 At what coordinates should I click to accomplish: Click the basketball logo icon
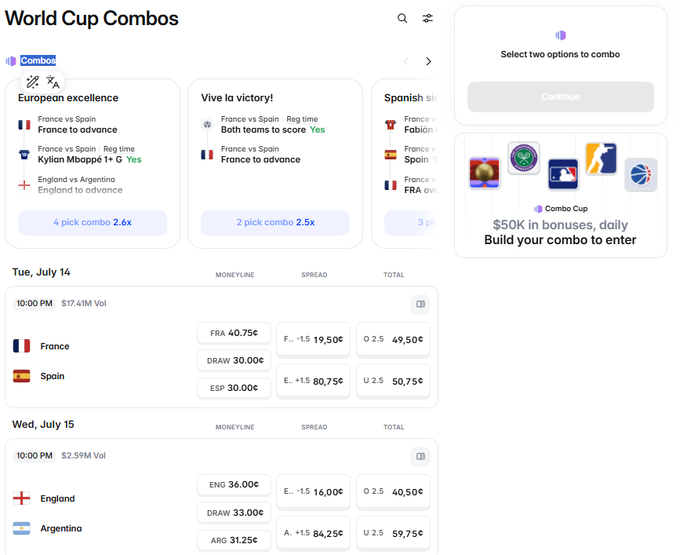[x=641, y=174]
